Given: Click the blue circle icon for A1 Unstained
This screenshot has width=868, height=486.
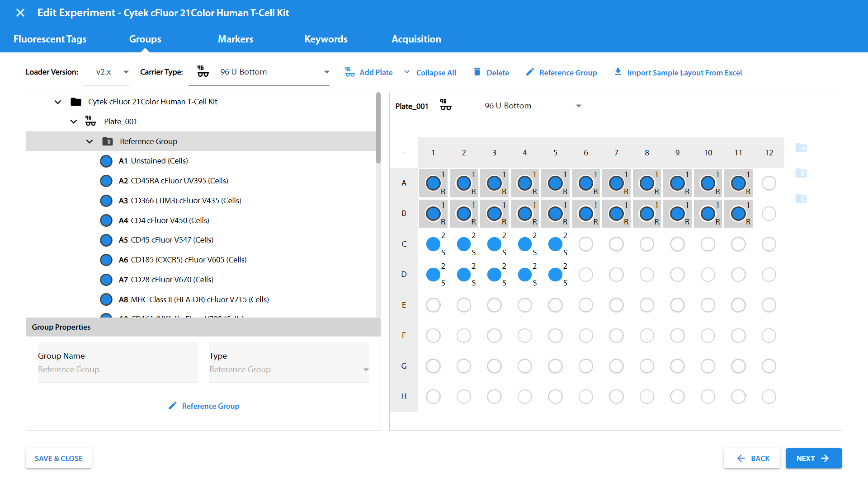Looking at the screenshot, I should pyautogui.click(x=106, y=161).
